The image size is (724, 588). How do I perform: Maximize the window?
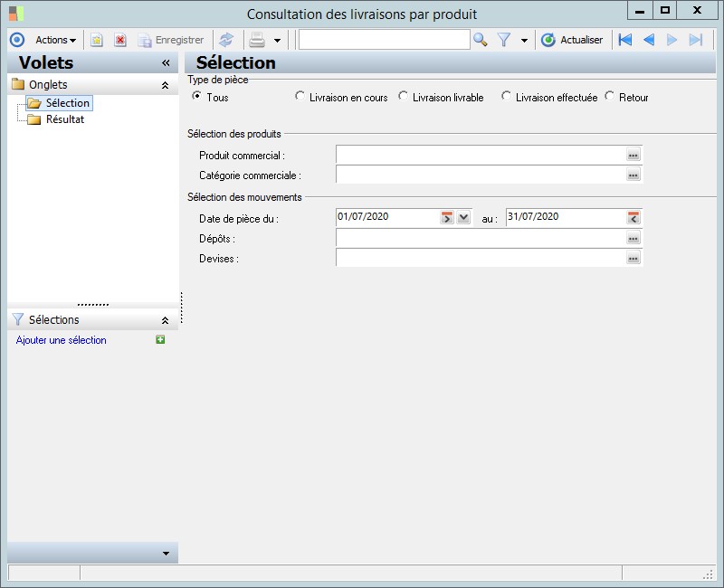[665, 11]
